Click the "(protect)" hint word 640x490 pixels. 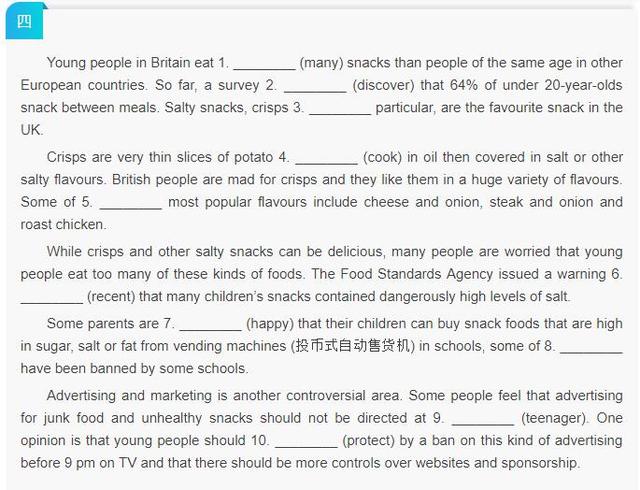click(x=372, y=440)
